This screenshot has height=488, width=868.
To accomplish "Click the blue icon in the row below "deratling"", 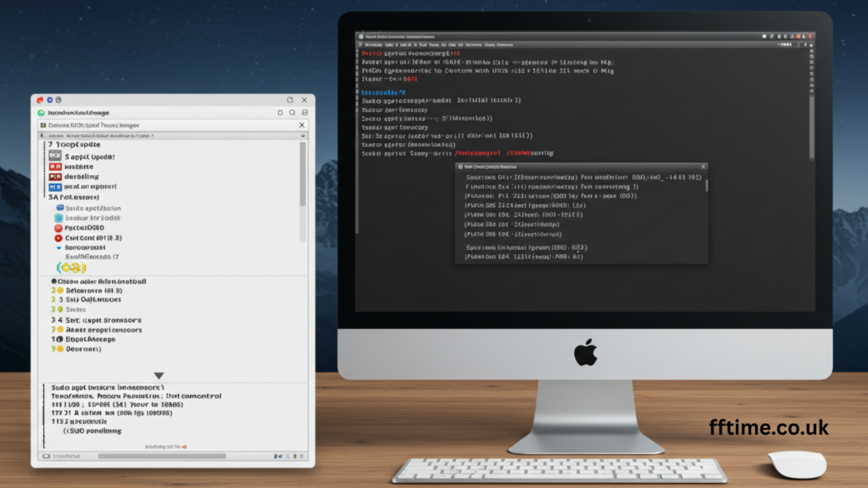I will click(x=55, y=187).
